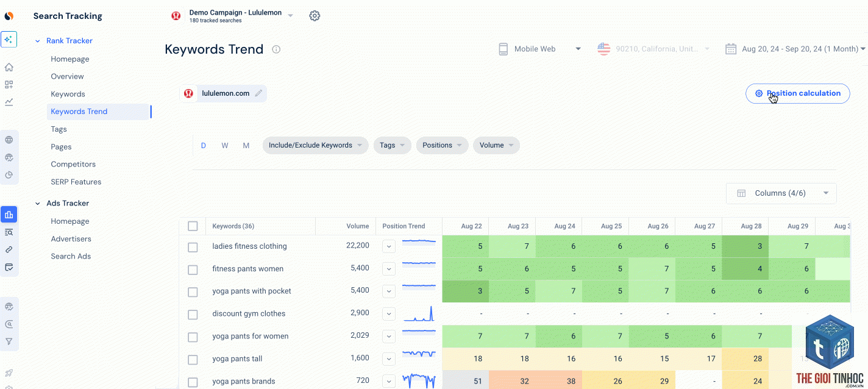Screen dimensions: 868x389
Task: Open the Include/Exclude Keywords filter
Action: click(316, 145)
